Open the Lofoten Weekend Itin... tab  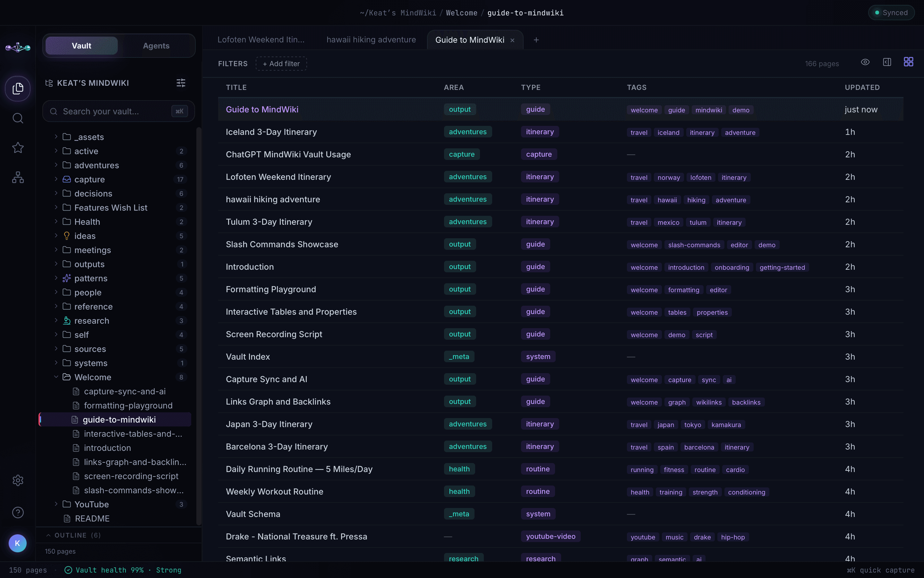(261, 40)
